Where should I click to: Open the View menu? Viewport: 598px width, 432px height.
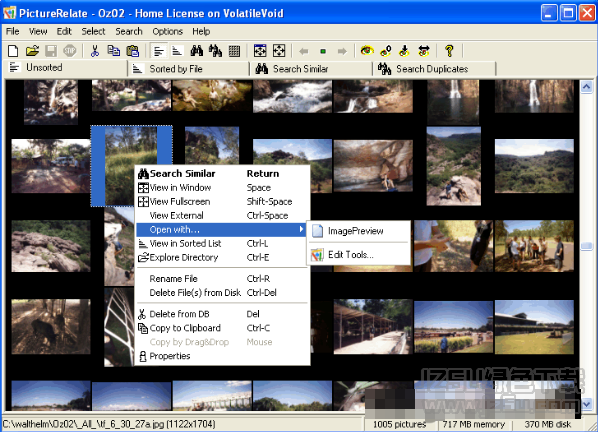pyautogui.click(x=38, y=31)
